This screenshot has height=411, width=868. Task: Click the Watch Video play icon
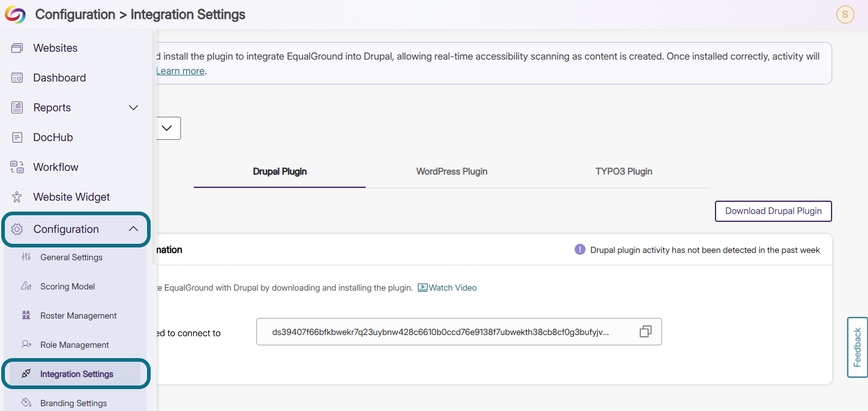423,288
